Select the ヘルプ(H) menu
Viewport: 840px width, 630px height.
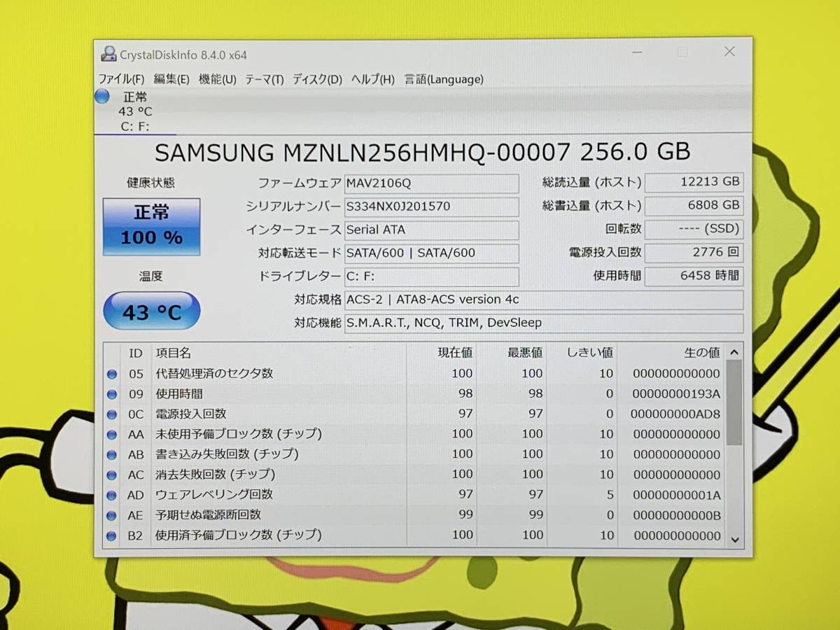coord(371,79)
